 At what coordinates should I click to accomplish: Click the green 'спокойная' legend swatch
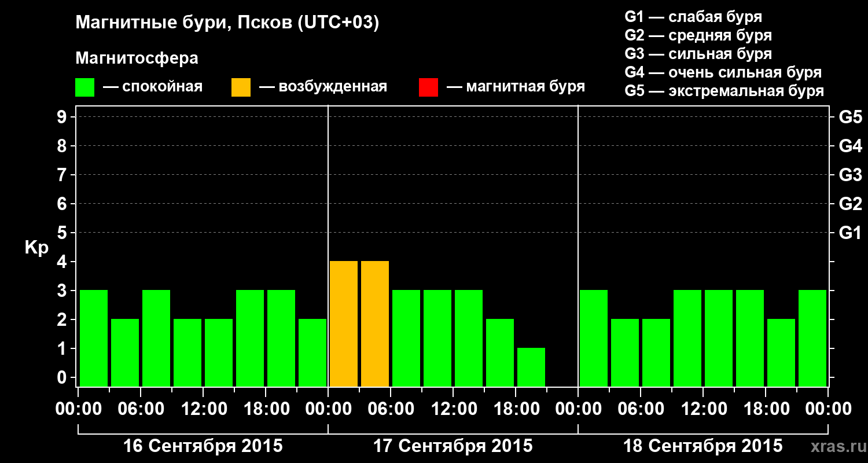point(84,87)
